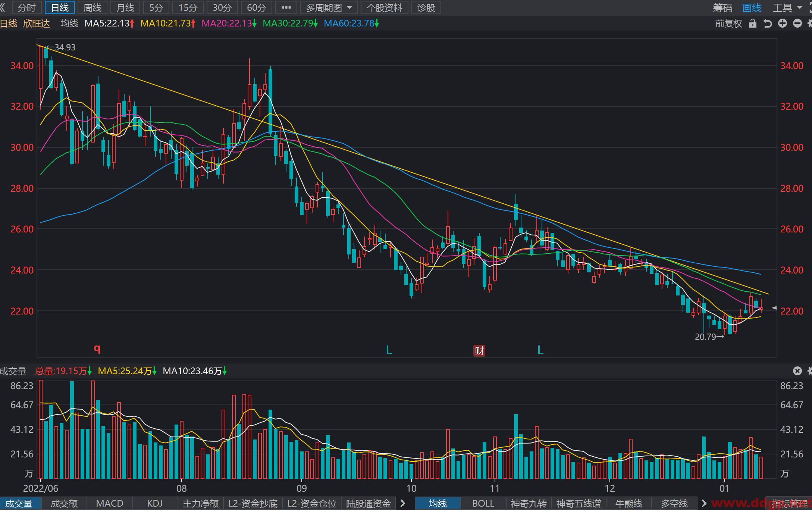This screenshot has width=812, height=510.
Task: Open the 前复权 adjustment selector
Action: [728, 24]
